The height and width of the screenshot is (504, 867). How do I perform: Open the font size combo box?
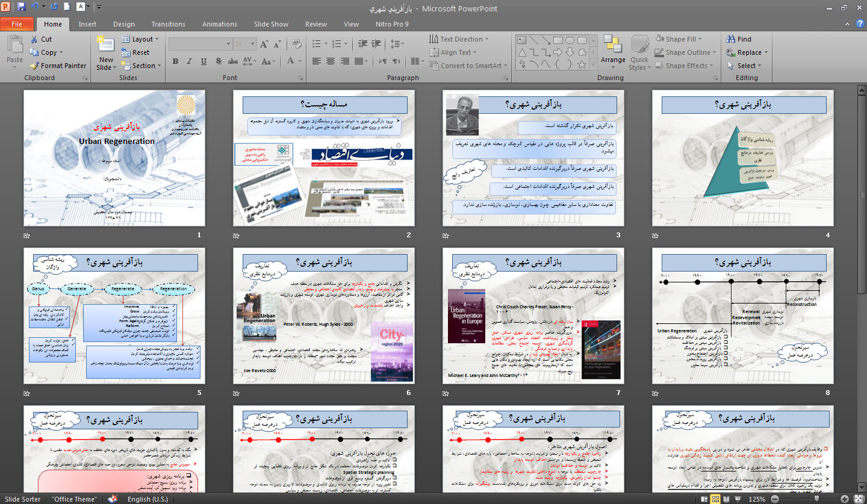(245, 44)
